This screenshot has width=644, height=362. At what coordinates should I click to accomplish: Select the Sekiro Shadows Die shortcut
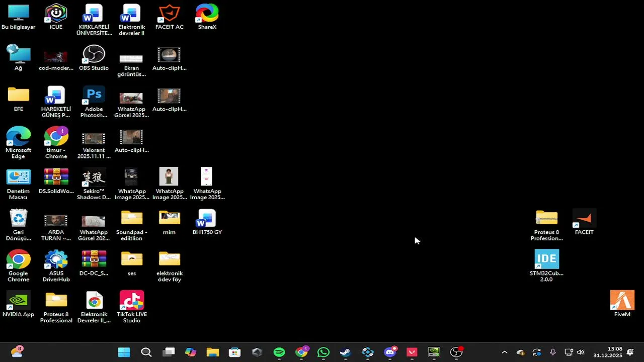94,185
